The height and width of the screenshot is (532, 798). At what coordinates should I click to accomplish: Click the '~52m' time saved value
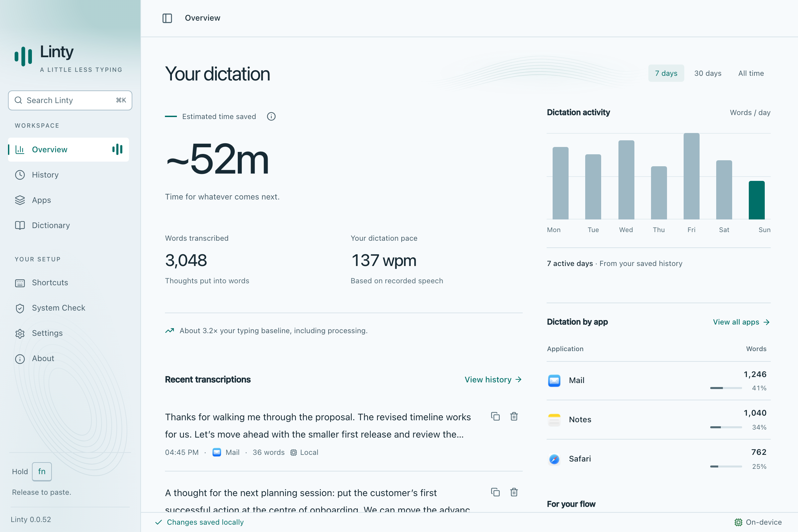tap(217, 159)
